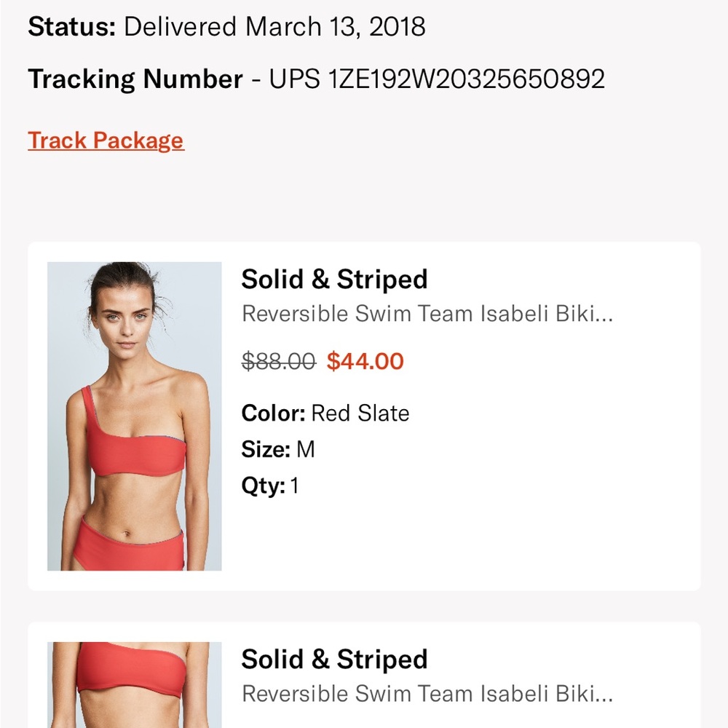Open the first Solid & Striped brand name
This screenshot has height=728, width=728.
[335, 279]
